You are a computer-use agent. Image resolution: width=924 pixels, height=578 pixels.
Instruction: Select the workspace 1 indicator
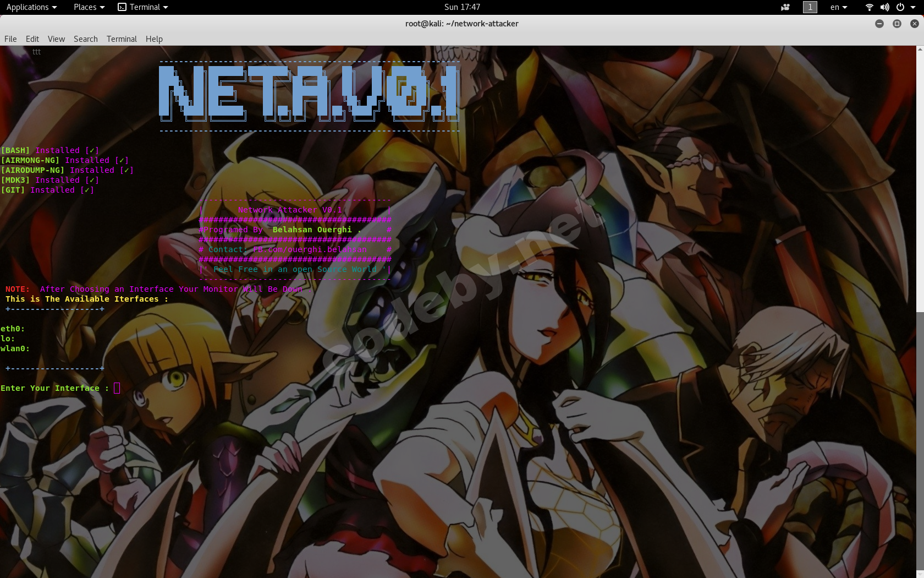click(x=810, y=7)
